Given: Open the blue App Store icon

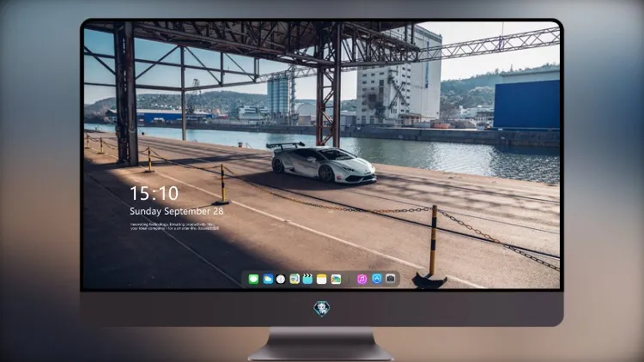Looking at the screenshot, I should click(377, 279).
